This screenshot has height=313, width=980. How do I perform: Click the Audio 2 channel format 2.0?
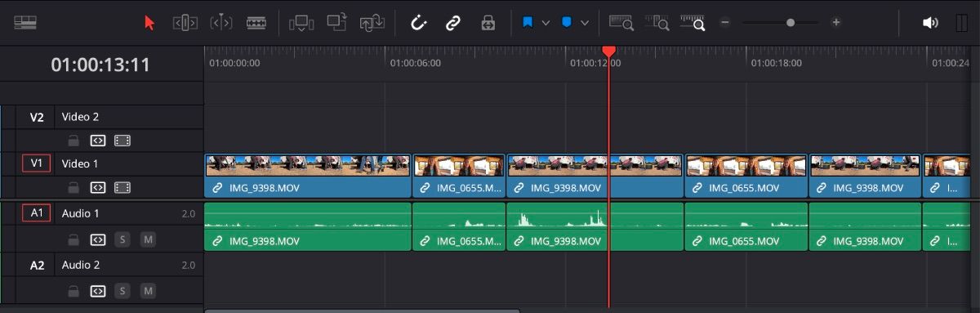pos(188,266)
